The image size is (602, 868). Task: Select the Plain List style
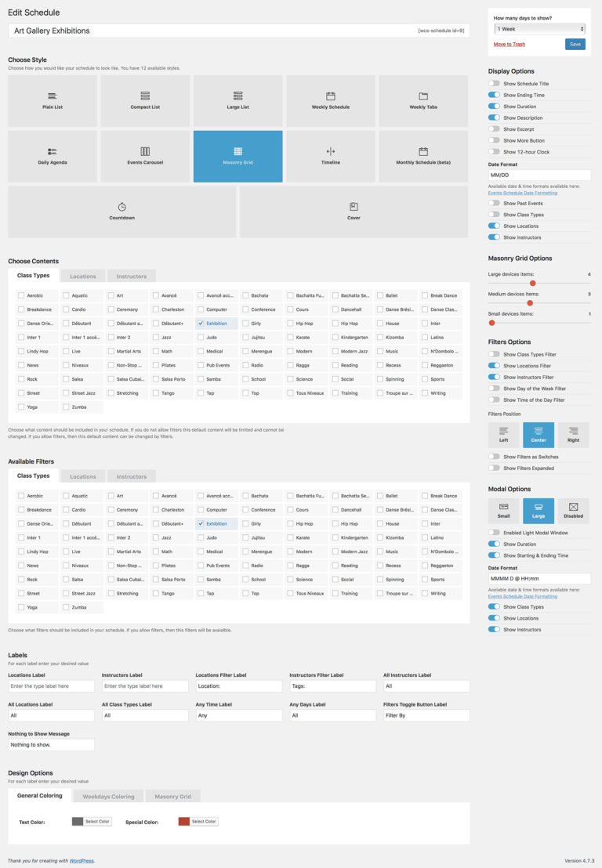[53, 101]
